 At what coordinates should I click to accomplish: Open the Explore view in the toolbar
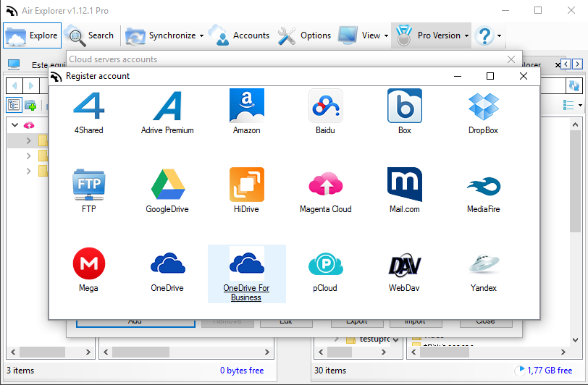coord(33,35)
